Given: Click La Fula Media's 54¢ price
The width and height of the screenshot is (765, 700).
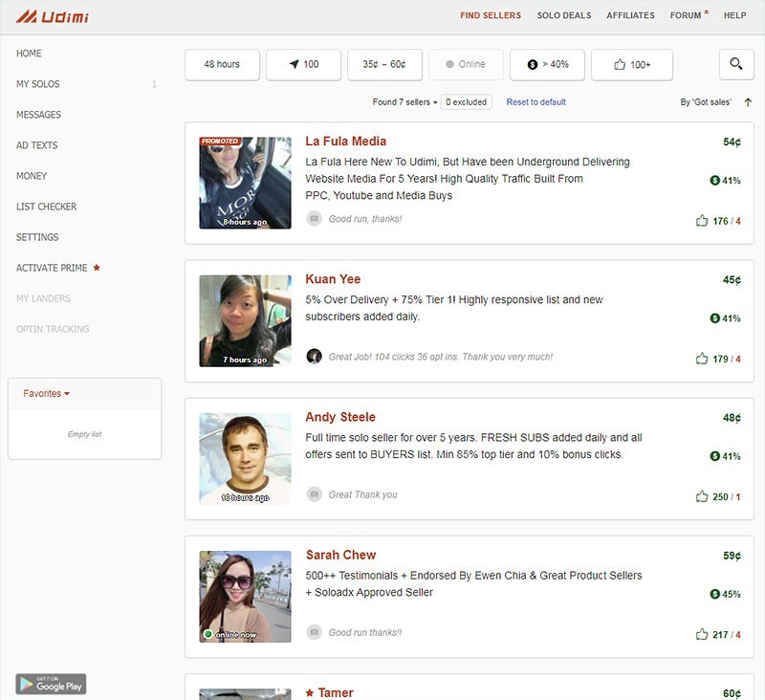Looking at the screenshot, I should (x=732, y=142).
